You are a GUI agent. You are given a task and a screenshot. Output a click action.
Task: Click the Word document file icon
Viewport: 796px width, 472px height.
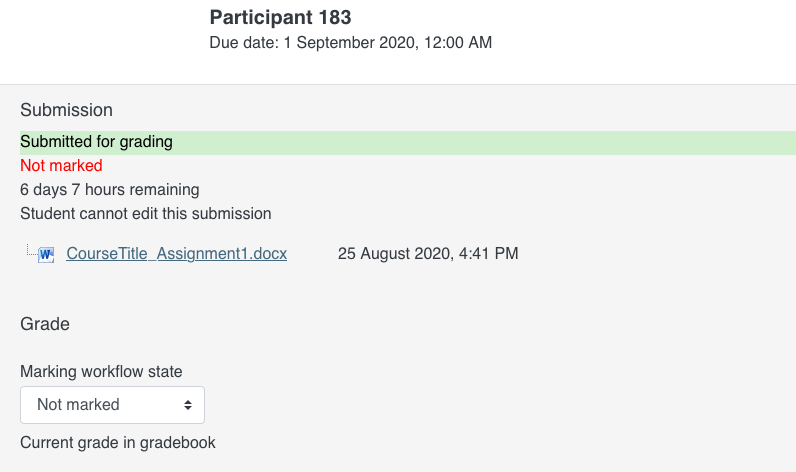46,254
